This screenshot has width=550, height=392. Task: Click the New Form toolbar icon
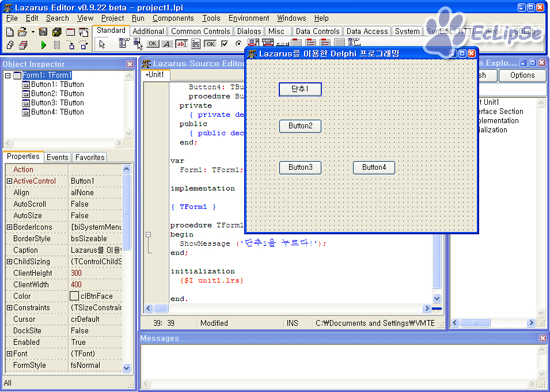pyautogui.click(x=71, y=32)
